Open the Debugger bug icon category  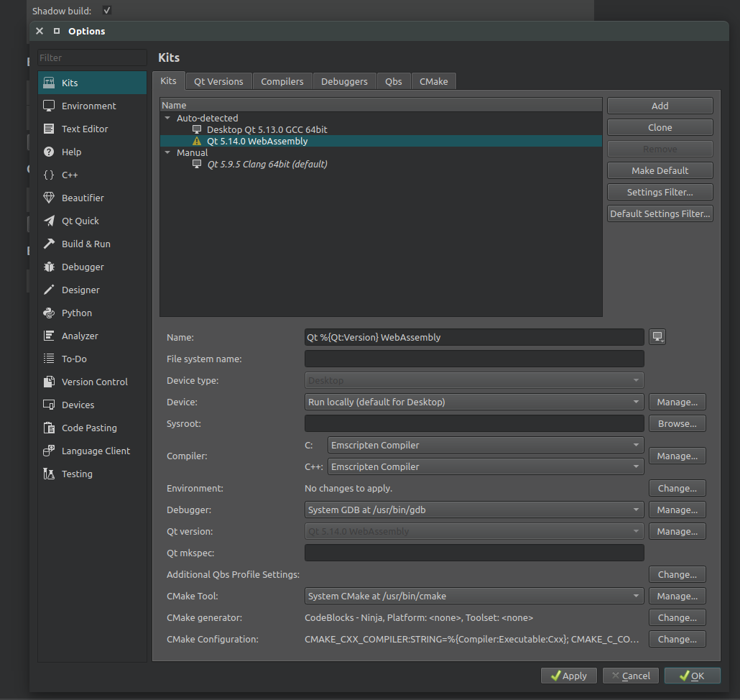point(49,267)
